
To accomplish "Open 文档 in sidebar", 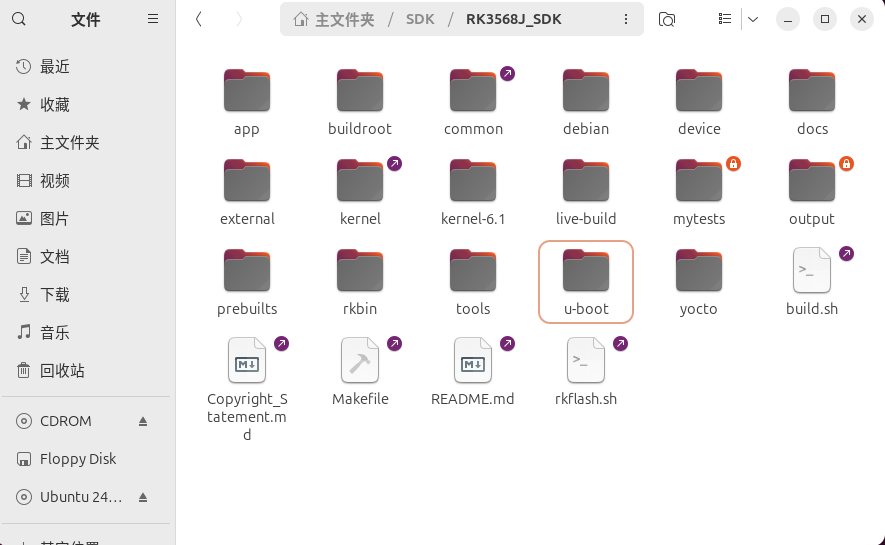I will 86,257.
